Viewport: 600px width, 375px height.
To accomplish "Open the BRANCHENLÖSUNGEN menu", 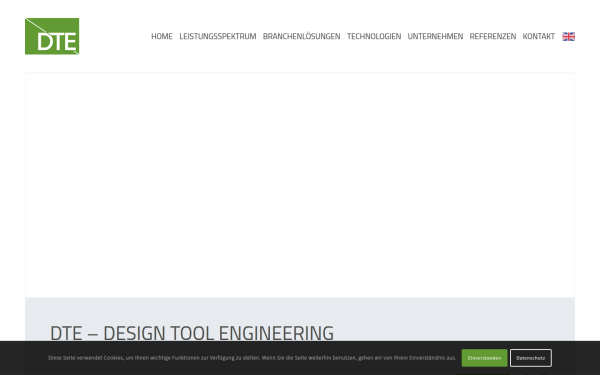I will [x=302, y=36].
